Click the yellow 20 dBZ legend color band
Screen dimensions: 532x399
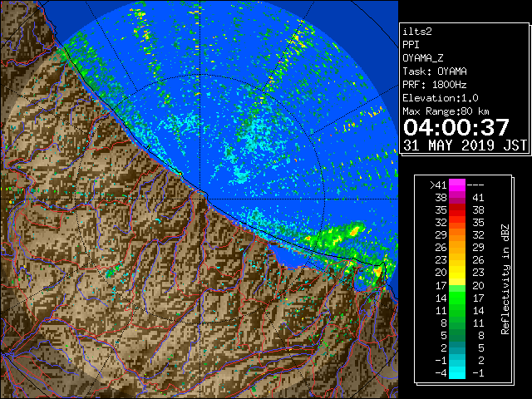457,273
